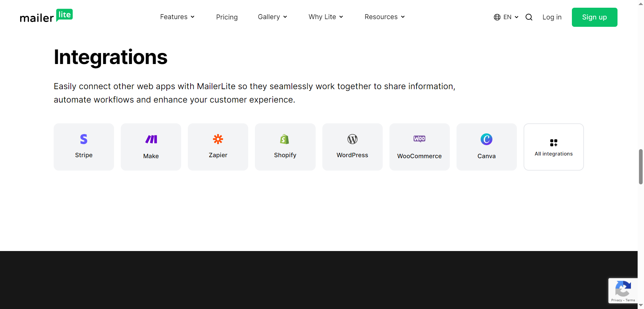Open the Zapier integration label

tap(218, 155)
